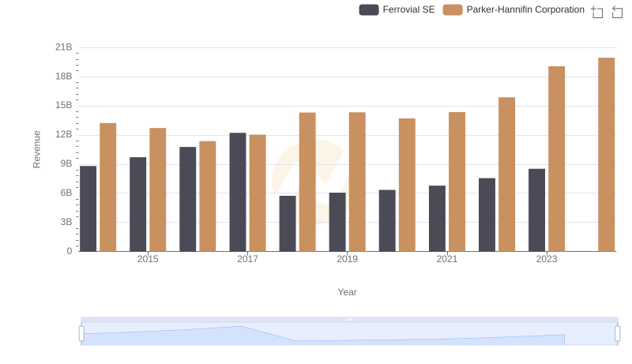Click the 2019 x-axis label
632x364 pixels.
click(347, 259)
